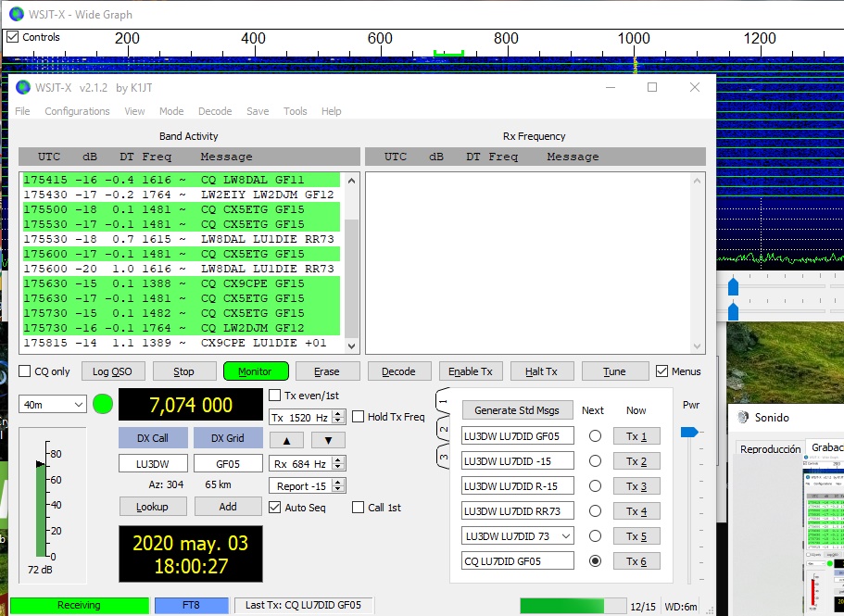This screenshot has width=844, height=616.
Task: Click the Tx 1 Now button
Action: 636,435
